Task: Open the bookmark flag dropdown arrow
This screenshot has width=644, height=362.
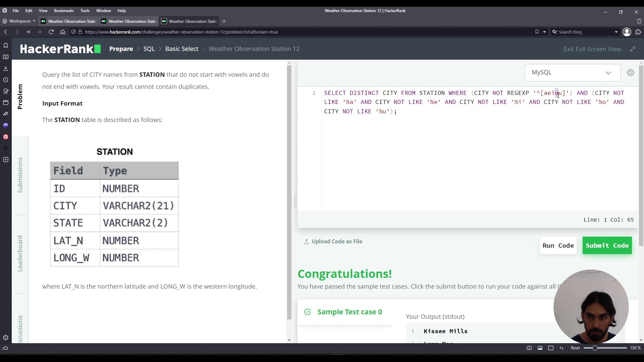Action: (544, 32)
